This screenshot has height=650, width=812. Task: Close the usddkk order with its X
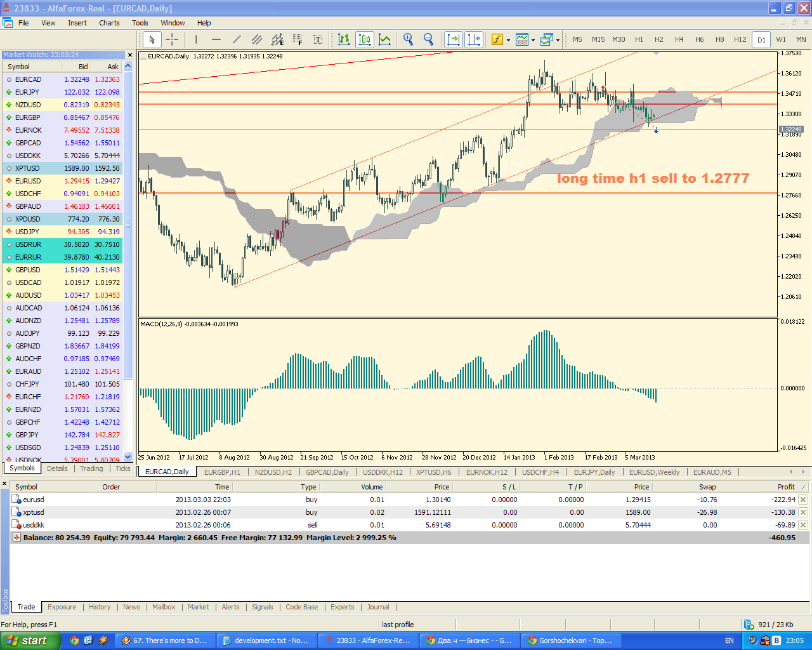(803, 525)
